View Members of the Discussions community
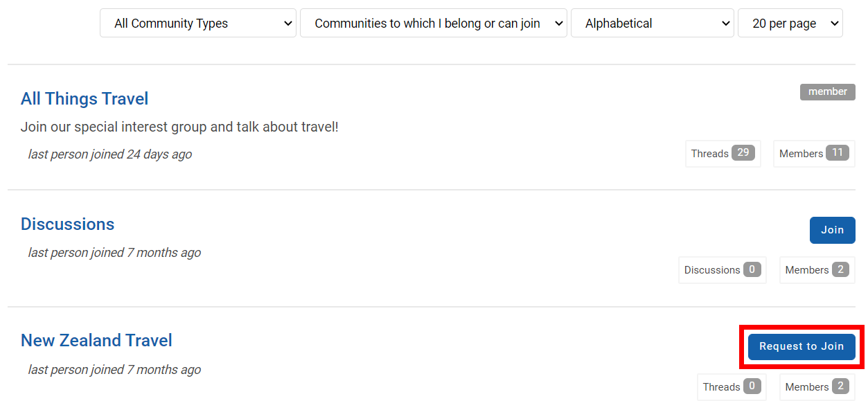 (817, 270)
